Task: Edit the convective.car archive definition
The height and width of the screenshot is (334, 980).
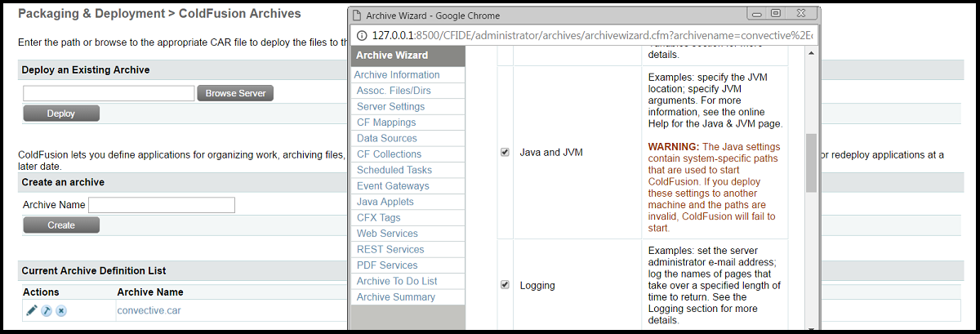Action: coord(32,310)
